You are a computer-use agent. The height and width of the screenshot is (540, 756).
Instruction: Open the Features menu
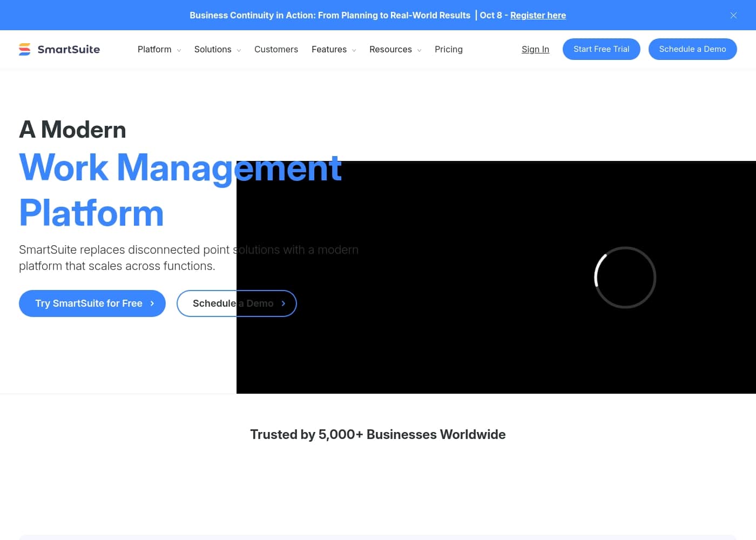[x=329, y=49]
